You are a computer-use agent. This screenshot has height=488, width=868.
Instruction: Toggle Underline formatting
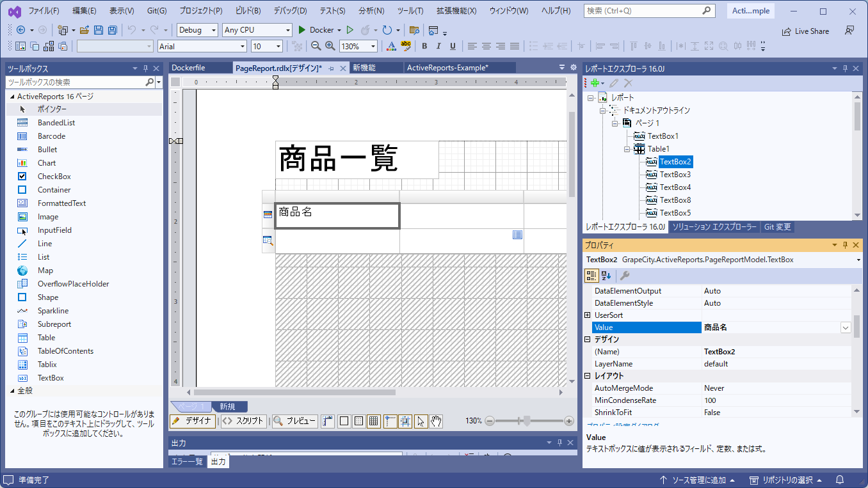click(453, 46)
